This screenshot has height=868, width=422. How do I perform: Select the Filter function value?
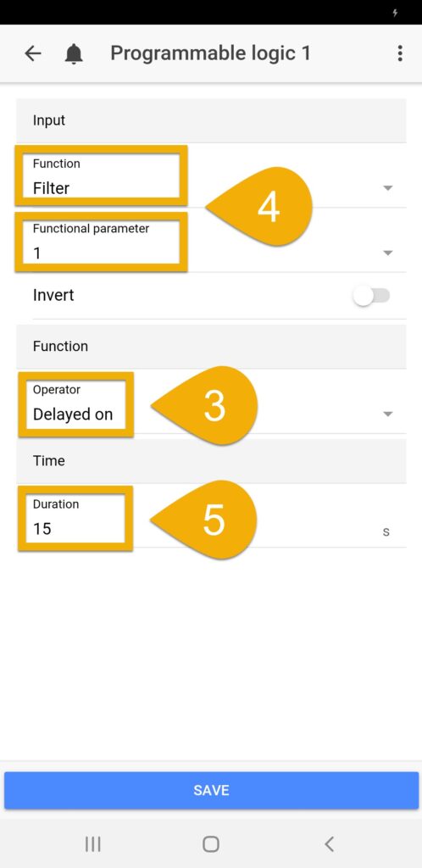52,188
